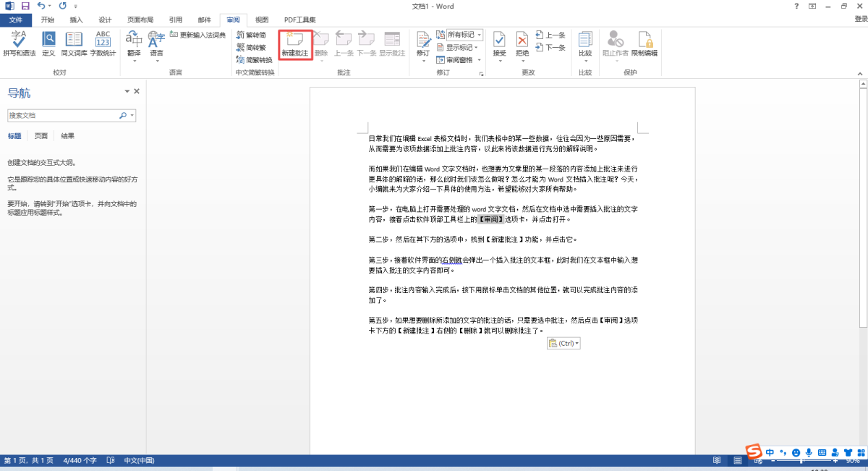Screen dimensions: 868x471
Task: Save the document with the floppy disk icon
Action: coord(25,7)
